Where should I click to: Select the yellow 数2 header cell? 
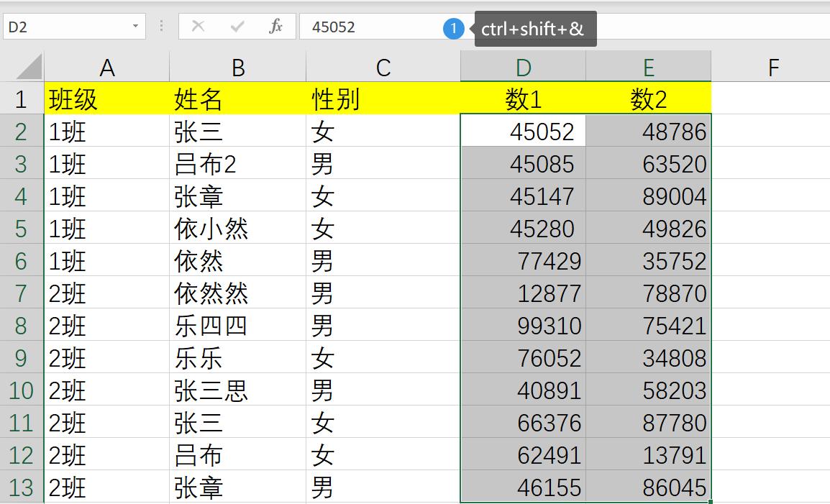click(648, 99)
